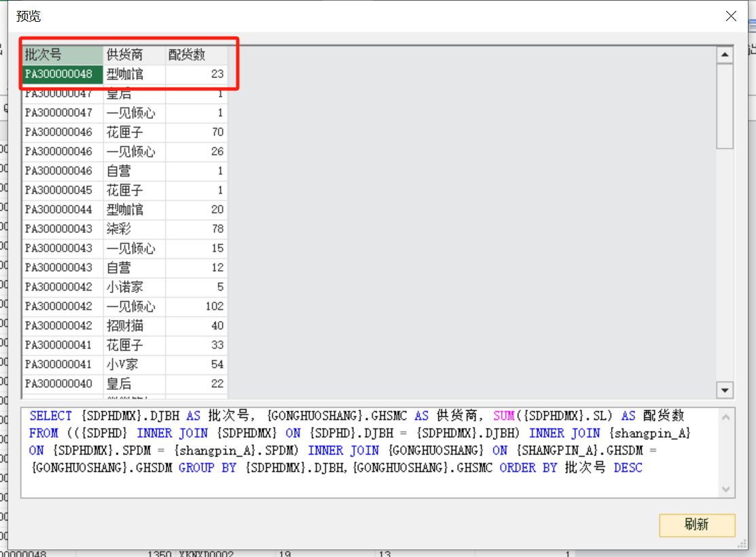
Task: Click the SQL box scroll up arrow
Action: tap(725, 416)
